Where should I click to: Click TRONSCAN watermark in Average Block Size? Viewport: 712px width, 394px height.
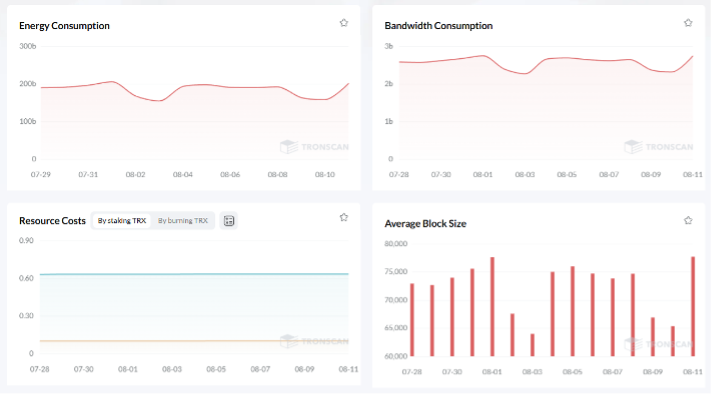[x=659, y=344]
